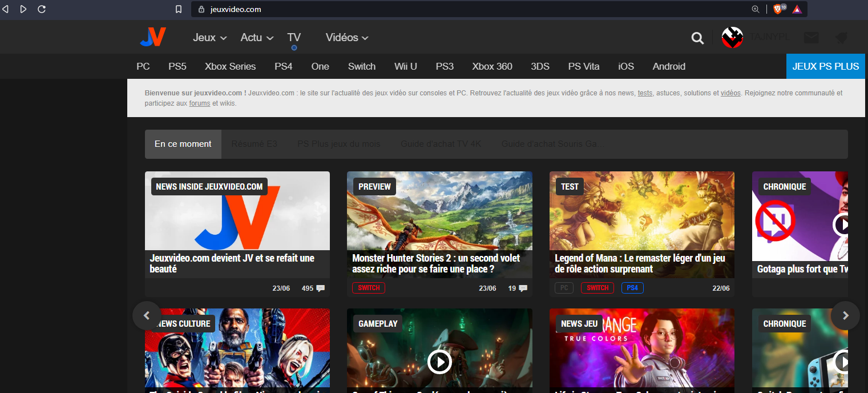Select the PS4 platform tab
The width and height of the screenshot is (868, 393).
pos(284,66)
